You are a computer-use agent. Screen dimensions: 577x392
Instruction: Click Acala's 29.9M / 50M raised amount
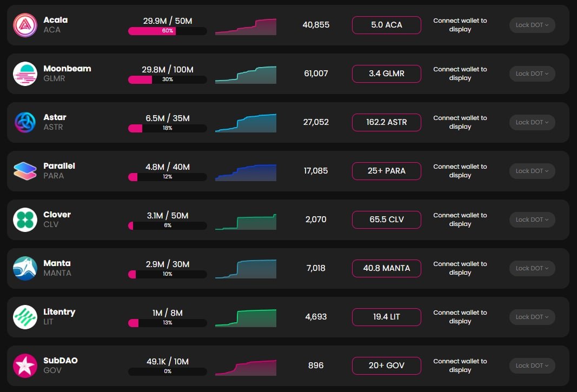pyautogui.click(x=168, y=21)
